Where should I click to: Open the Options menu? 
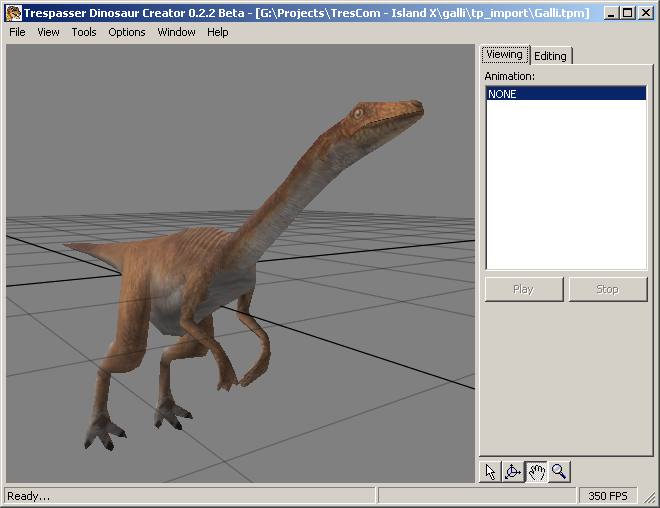[x=127, y=32]
